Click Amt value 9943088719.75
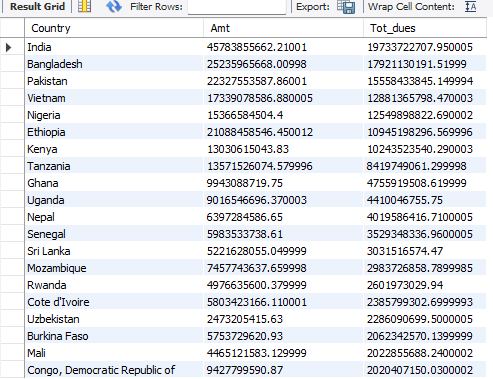 tap(245, 183)
